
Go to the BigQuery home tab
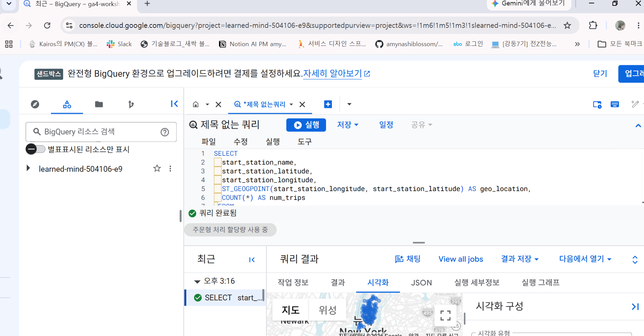(196, 105)
